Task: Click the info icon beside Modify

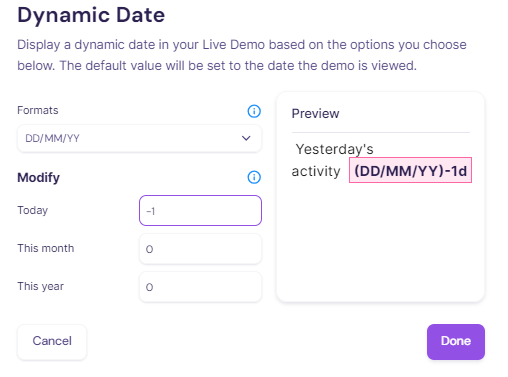Action: (254, 177)
